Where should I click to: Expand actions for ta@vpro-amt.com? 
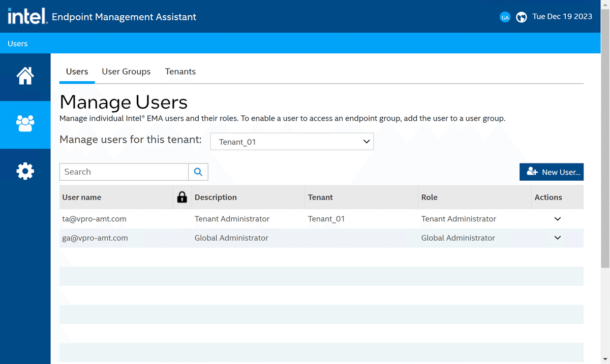[558, 219]
